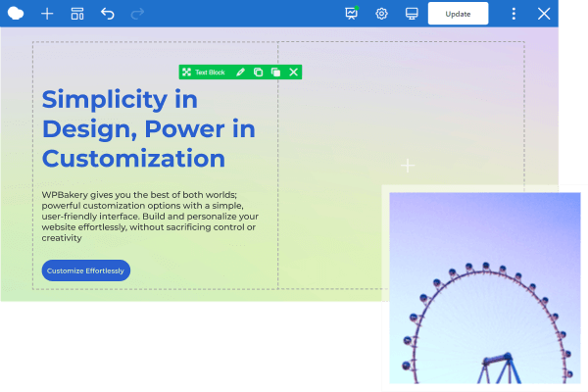Viewport: 588px width, 392px height.
Task: Select the Ferris wheel image
Action: pos(485,288)
